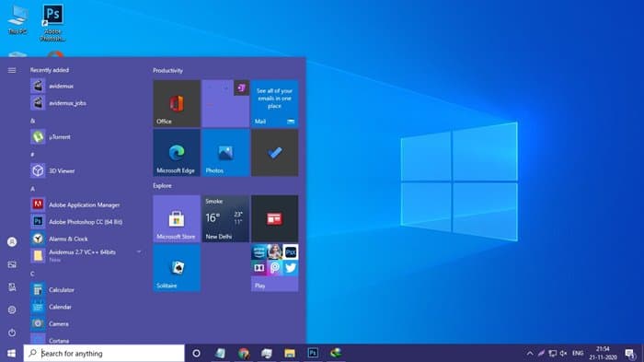Viewport: 644px width, 362px height.
Task: Select Adobe Photoshop desktop shortcut
Action: point(52,22)
